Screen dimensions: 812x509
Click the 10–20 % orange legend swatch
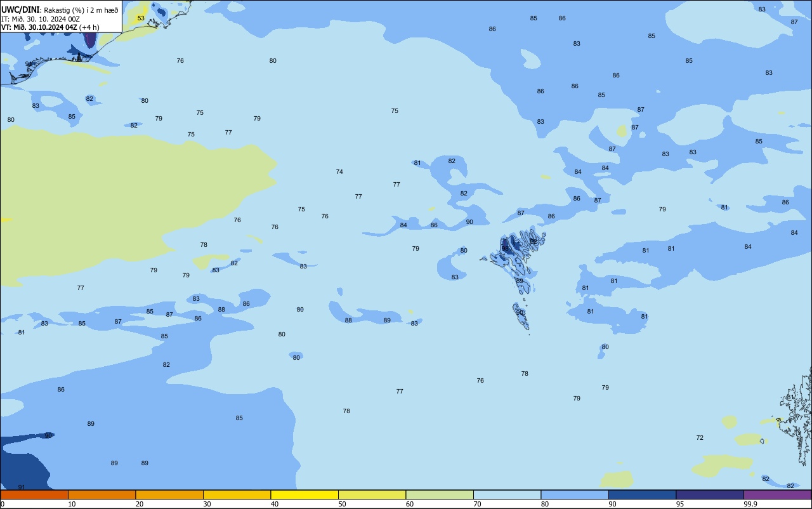coord(101,494)
